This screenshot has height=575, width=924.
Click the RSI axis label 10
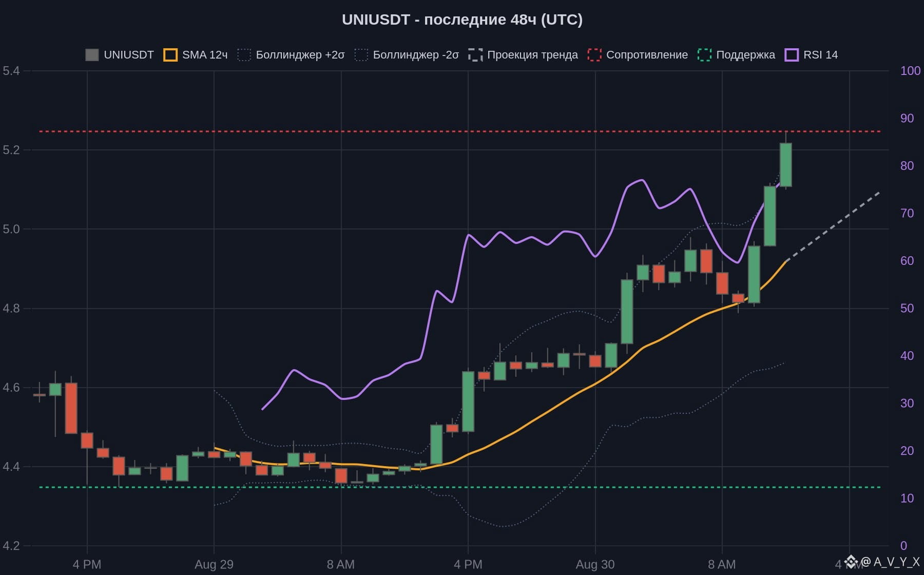coord(907,498)
